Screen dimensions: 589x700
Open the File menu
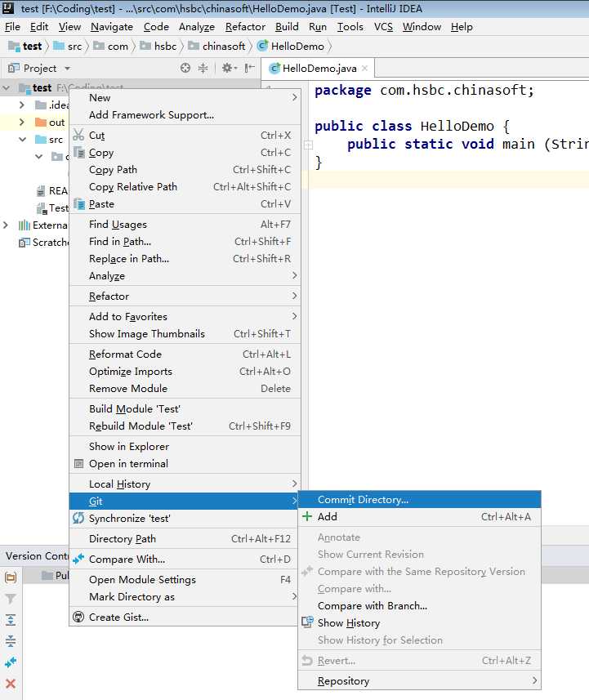point(12,27)
